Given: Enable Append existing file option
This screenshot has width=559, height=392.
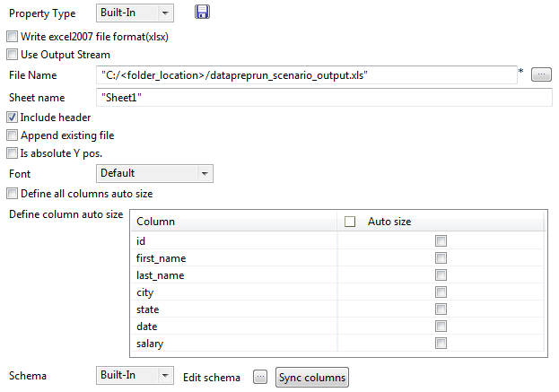Looking at the screenshot, I should 12,135.
